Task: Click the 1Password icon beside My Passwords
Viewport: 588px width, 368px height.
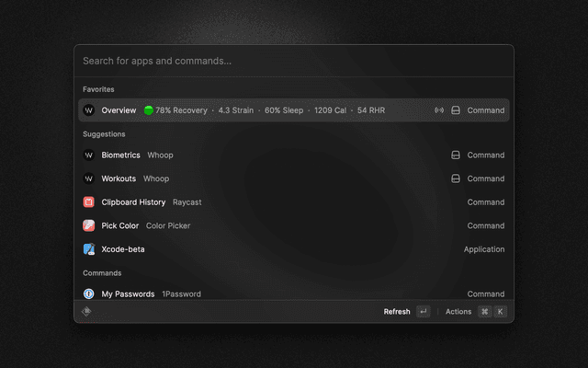Action: point(89,294)
